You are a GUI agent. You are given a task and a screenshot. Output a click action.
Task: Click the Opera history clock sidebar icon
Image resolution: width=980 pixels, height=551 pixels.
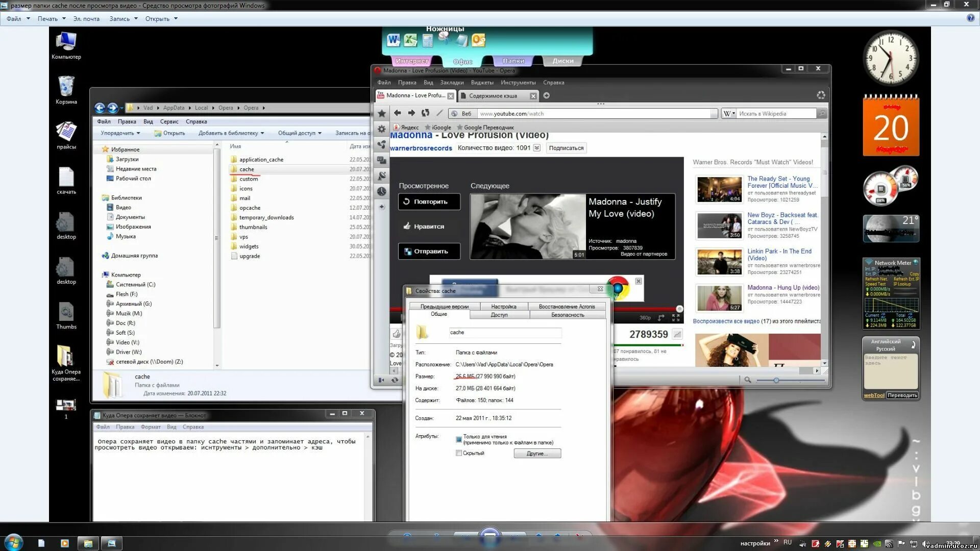(382, 191)
